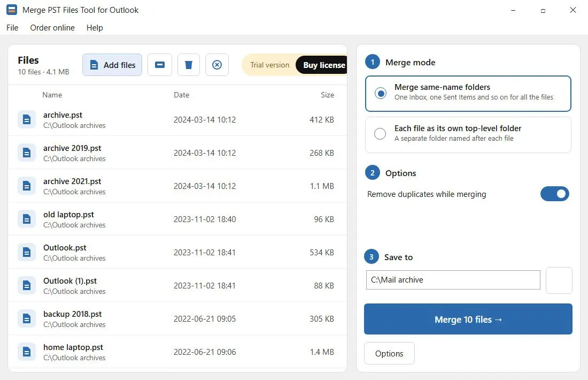Click the 412 KB size value

[x=322, y=120]
